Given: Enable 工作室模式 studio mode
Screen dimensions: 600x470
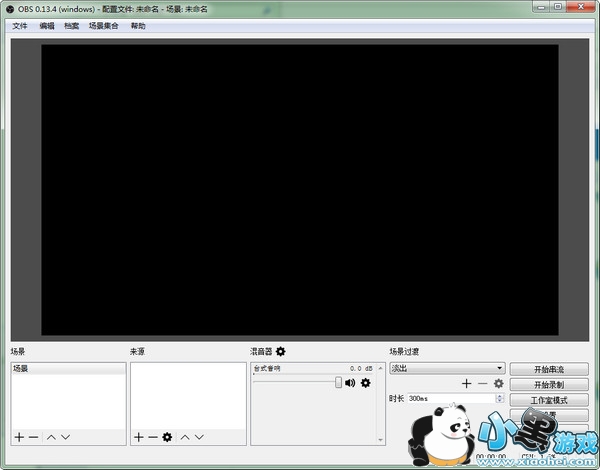Looking at the screenshot, I should [x=549, y=400].
